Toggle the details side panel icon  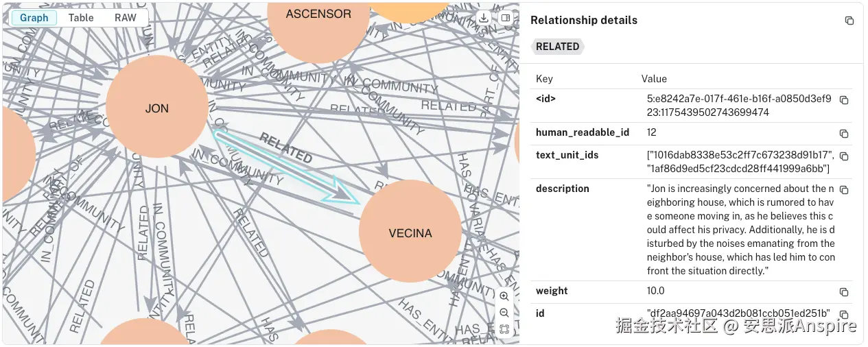coord(506,19)
